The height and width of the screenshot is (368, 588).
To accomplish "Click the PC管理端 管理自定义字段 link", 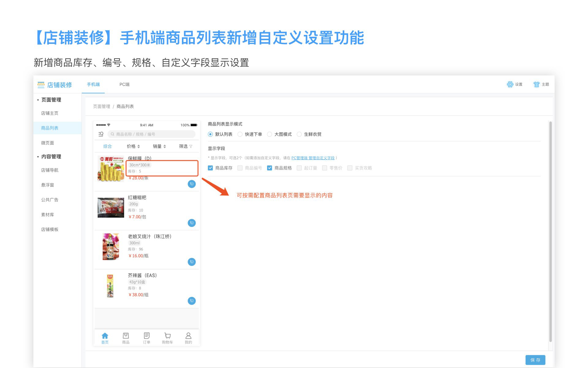I will pyautogui.click(x=313, y=158).
